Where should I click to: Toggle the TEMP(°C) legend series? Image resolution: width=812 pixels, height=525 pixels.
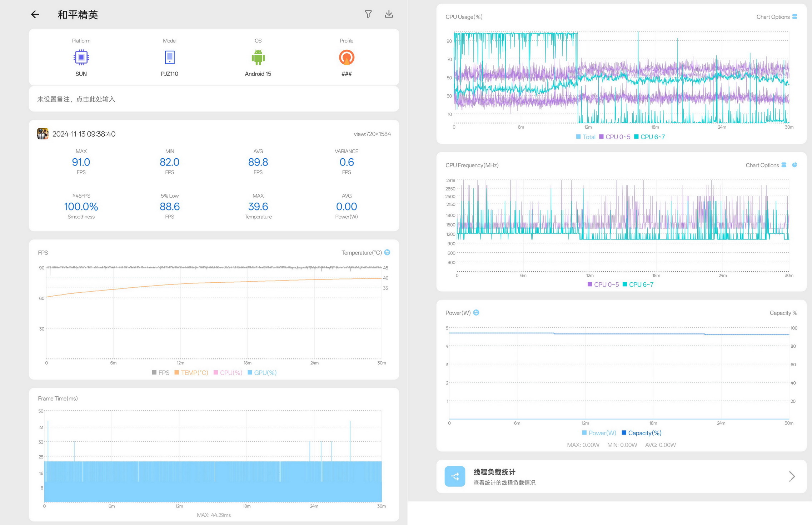click(x=191, y=372)
